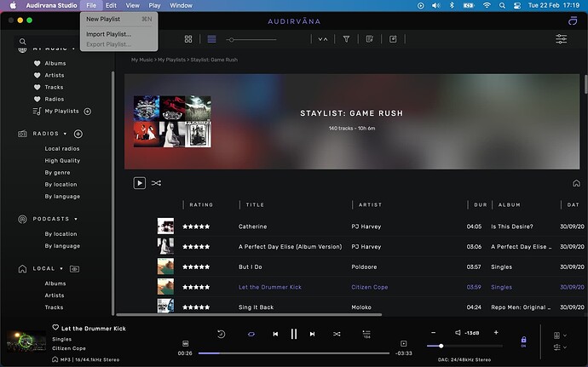This screenshot has height=367, width=588.
Task: Click the export share icon in toolbar
Action: tap(393, 39)
